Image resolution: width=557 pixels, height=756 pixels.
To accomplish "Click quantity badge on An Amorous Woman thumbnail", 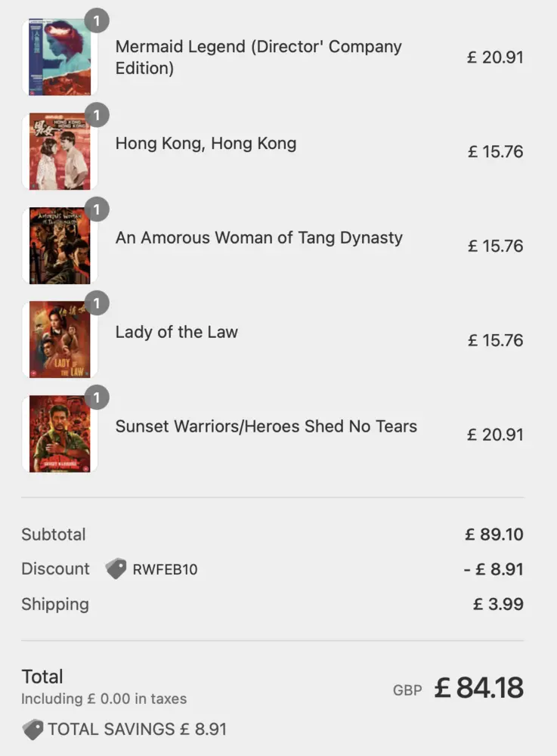I will tap(97, 209).
